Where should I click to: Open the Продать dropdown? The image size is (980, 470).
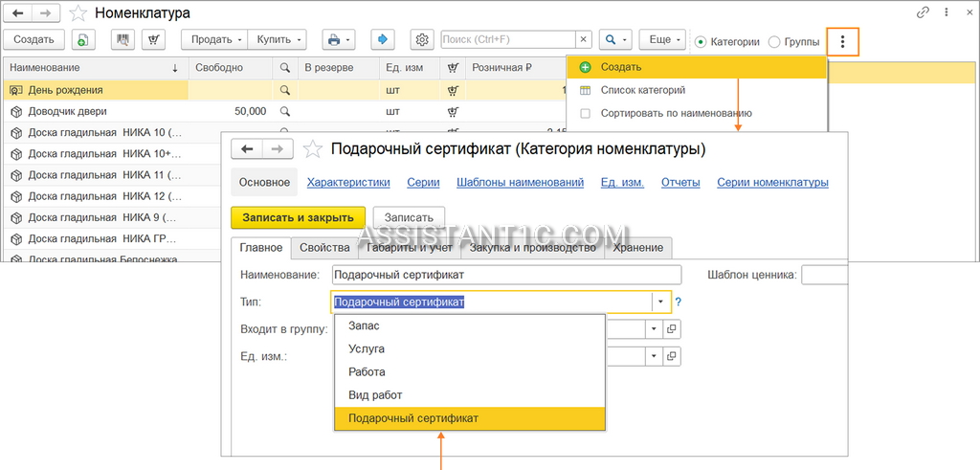point(214,39)
